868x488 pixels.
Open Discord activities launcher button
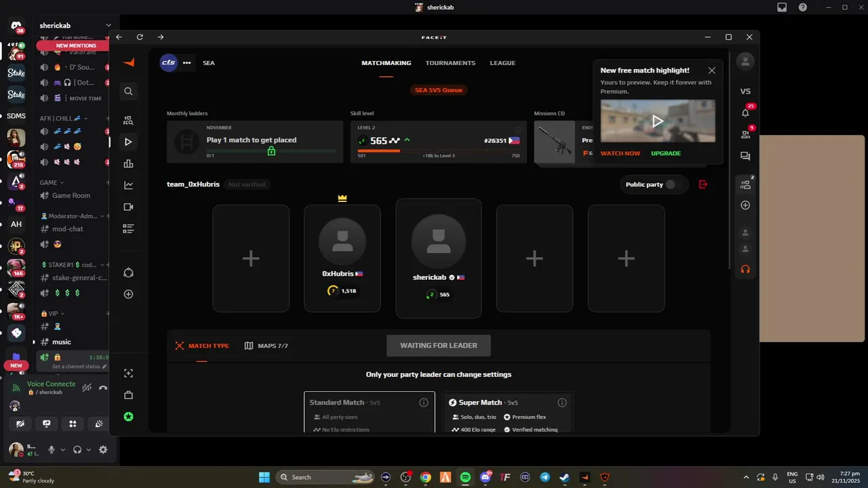73,424
